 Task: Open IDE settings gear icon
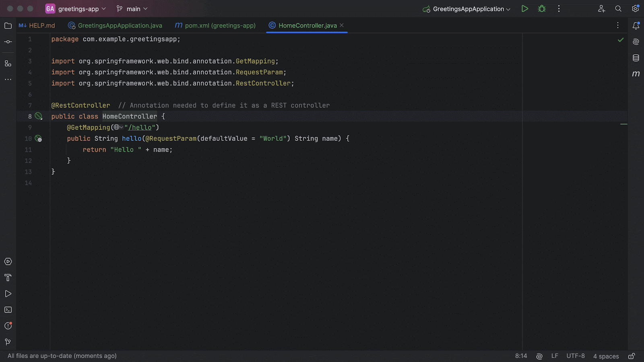pyautogui.click(x=636, y=8)
